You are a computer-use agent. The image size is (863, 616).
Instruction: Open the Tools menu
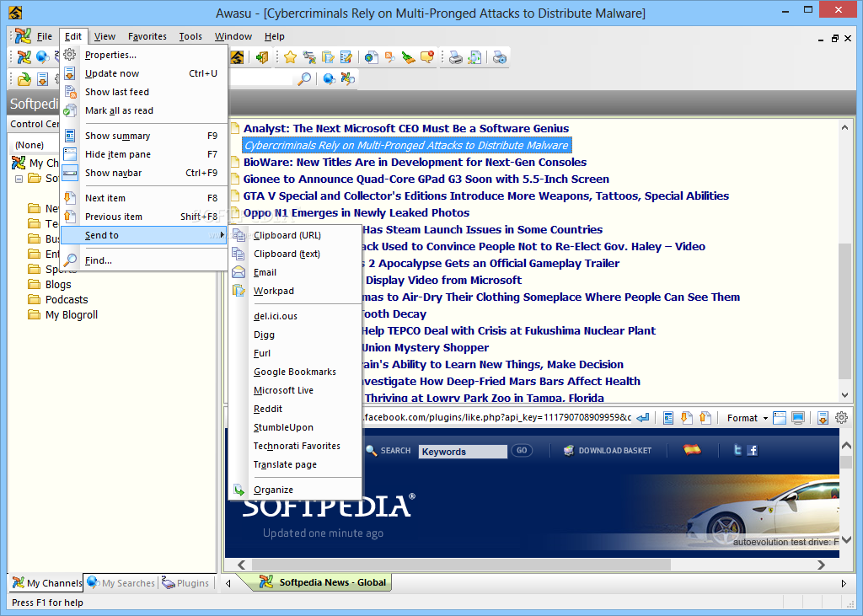[x=190, y=36]
